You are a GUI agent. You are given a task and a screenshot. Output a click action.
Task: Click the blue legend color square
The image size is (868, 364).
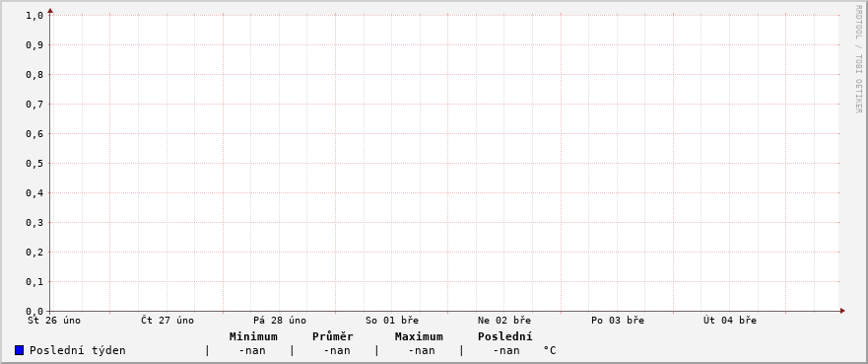[x=20, y=350]
